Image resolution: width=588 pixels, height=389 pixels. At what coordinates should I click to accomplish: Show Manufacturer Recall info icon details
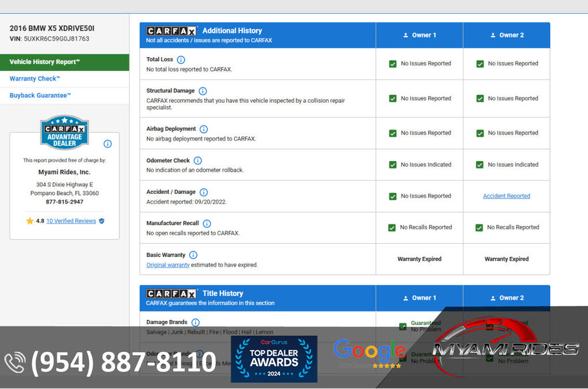coord(207,224)
